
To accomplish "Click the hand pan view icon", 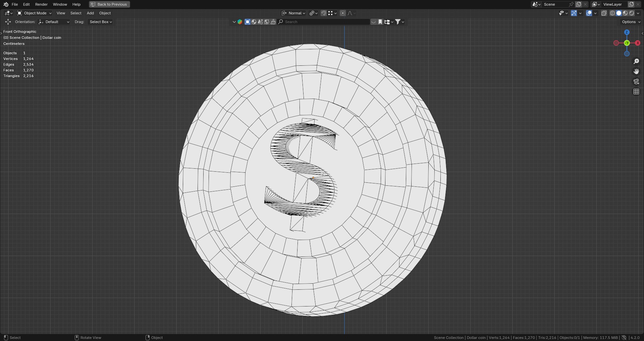I will tap(636, 71).
